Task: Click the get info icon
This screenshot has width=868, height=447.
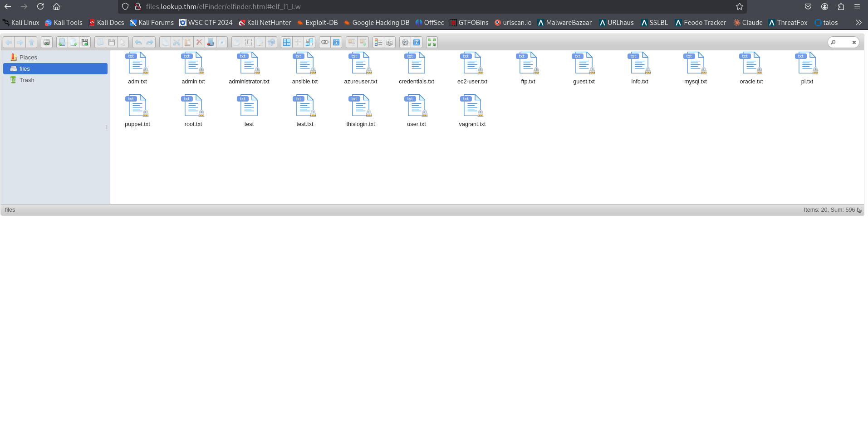Action: coord(336,42)
